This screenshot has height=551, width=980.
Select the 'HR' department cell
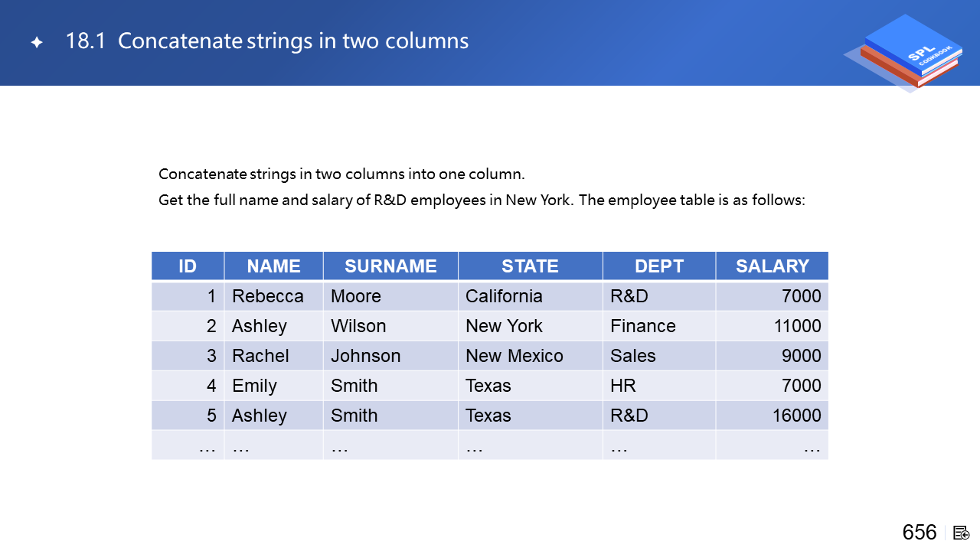pyautogui.click(x=623, y=386)
